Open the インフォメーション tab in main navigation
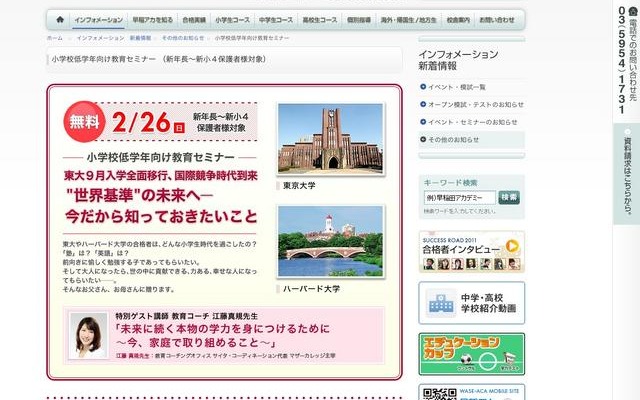This screenshot has width=640, height=400. tap(98, 20)
